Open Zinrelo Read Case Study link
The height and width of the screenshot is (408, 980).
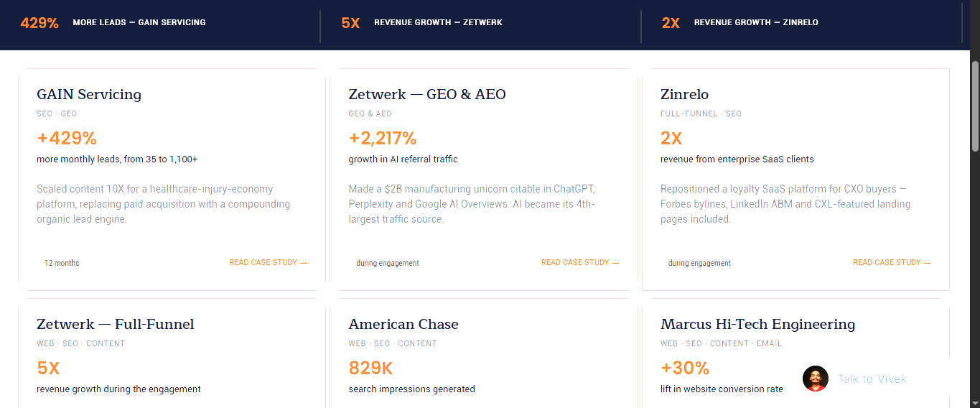click(892, 263)
